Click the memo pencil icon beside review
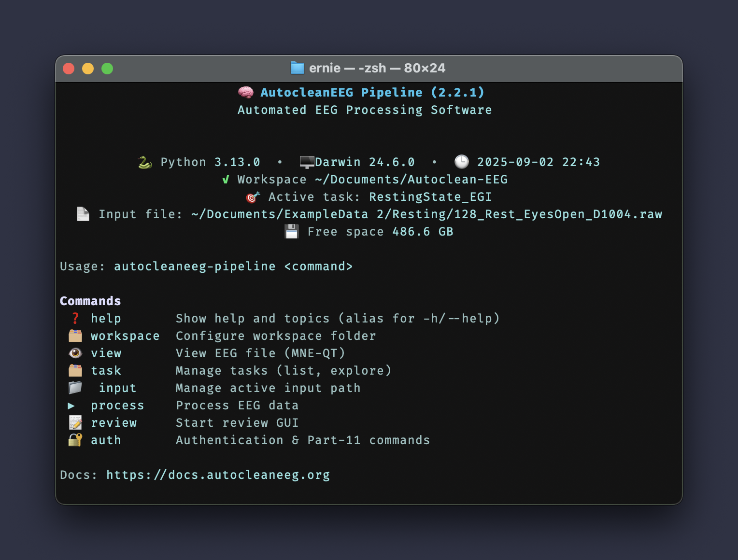The height and width of the screenshot is (560, 738). click(75, 422)
